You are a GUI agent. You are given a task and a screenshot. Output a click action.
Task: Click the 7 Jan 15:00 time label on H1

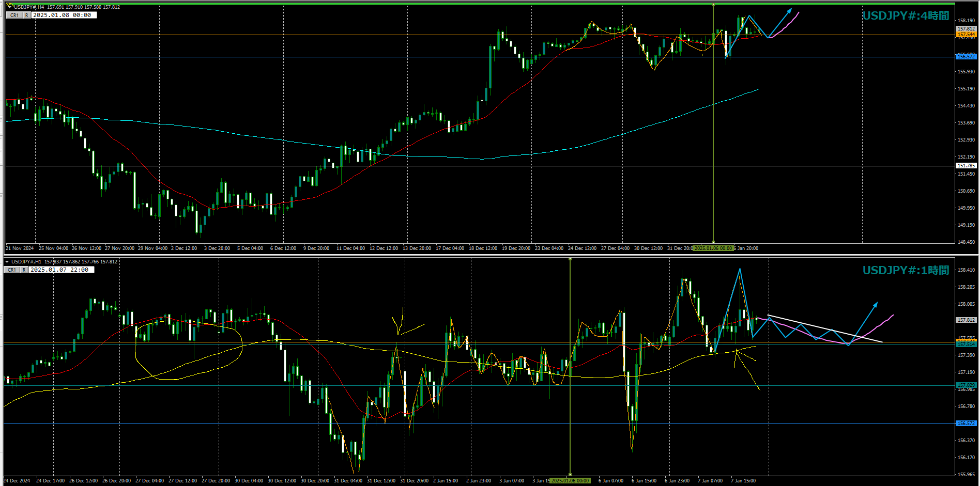(x=743, y=481)
